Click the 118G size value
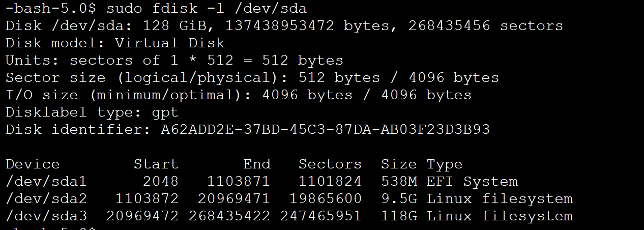The height and width of the screenshot is (230, 644). 399,216
